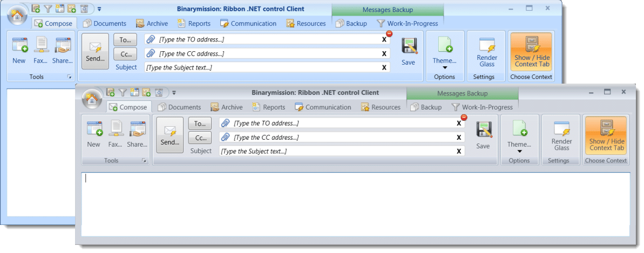Click the funnel filter icon in front window toolbar
Image resolution: width=644 pixels, height=253 pixels.
[123, 92]
